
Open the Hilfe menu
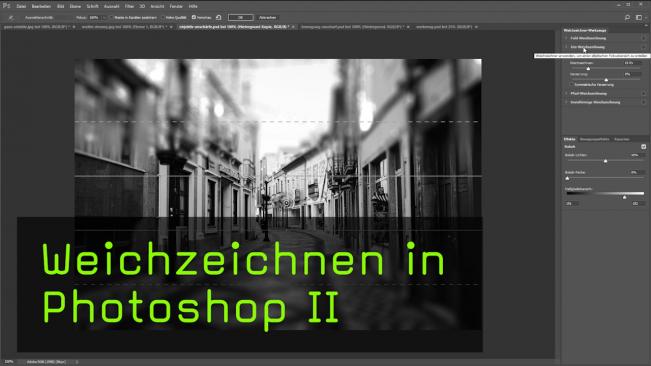click(x=193, y=6)
